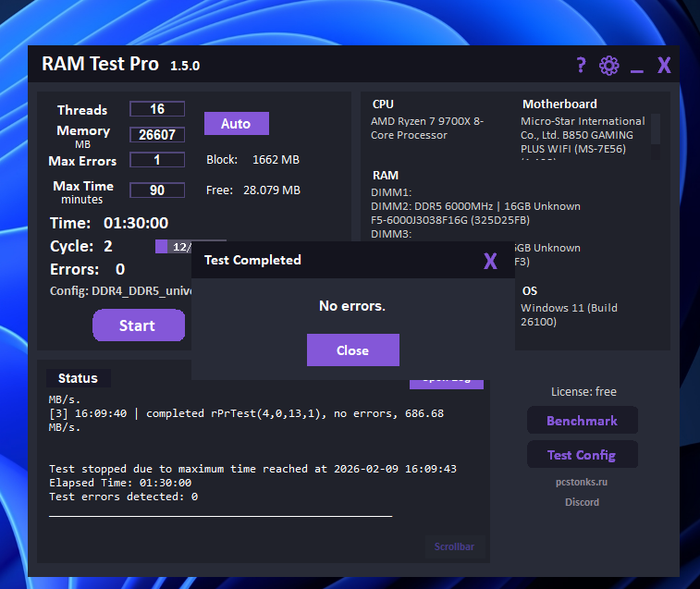Click the cycle progress bar

pos(173,247)
